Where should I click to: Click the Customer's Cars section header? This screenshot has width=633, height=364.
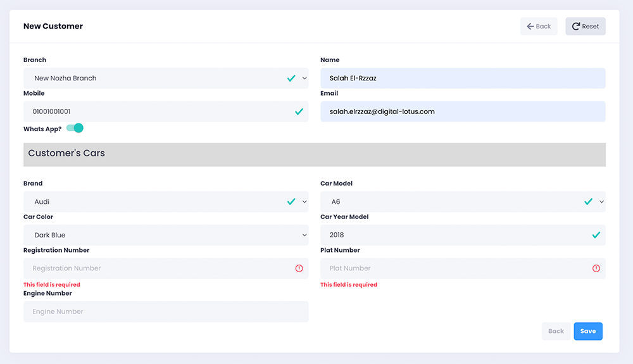[314, 154]
